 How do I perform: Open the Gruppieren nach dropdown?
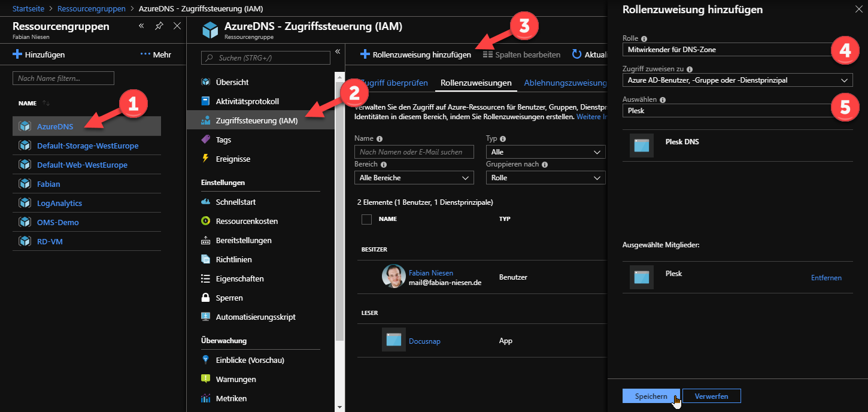point(545,177)
